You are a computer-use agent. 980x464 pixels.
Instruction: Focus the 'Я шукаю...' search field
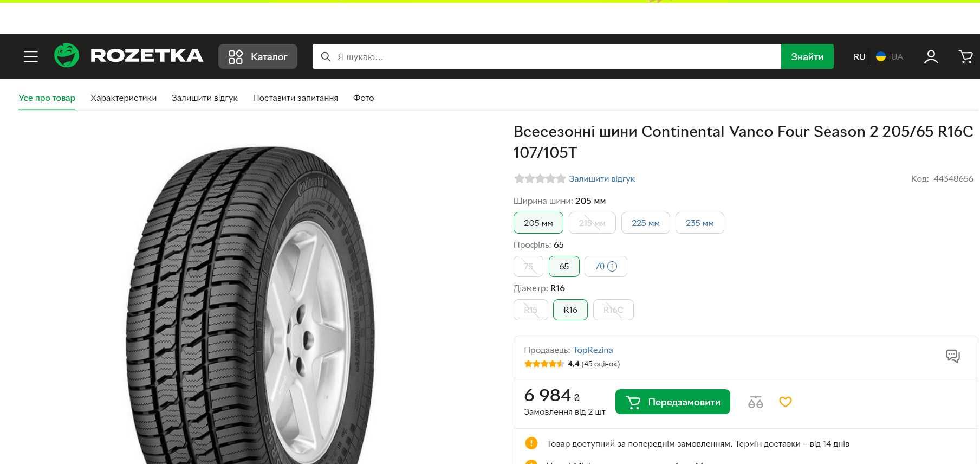[547, 56]
